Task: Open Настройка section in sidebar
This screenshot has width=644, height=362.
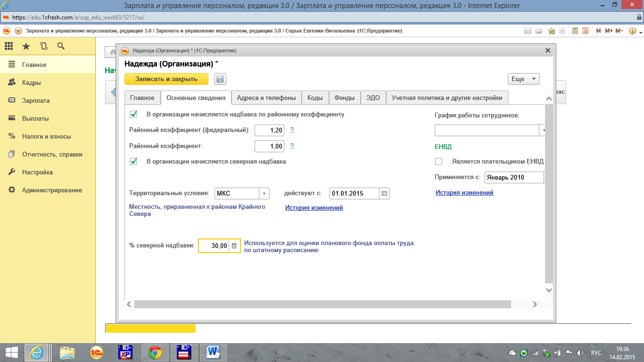Action: pyautogui.click(x=48, y=172)
